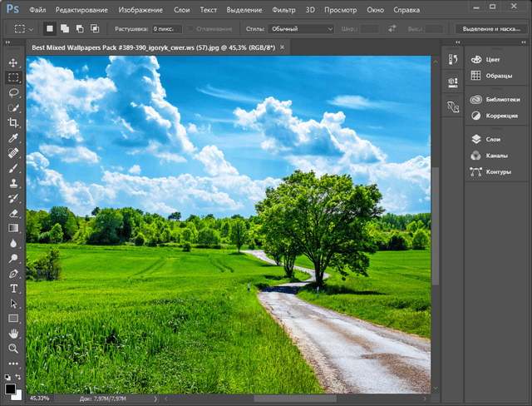The height and width of the screenshot is (406, 532).
Task: Open the Фильтр menu
Action: pos(285,10)
